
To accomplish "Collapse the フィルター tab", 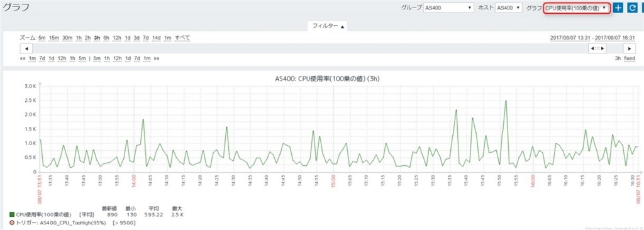I will click(328, 26).
